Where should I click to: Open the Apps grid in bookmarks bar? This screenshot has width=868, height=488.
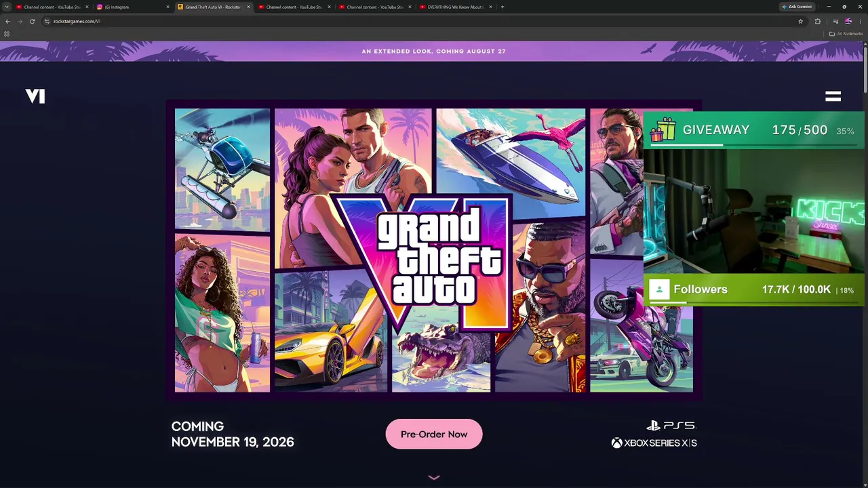coord(7,33)
